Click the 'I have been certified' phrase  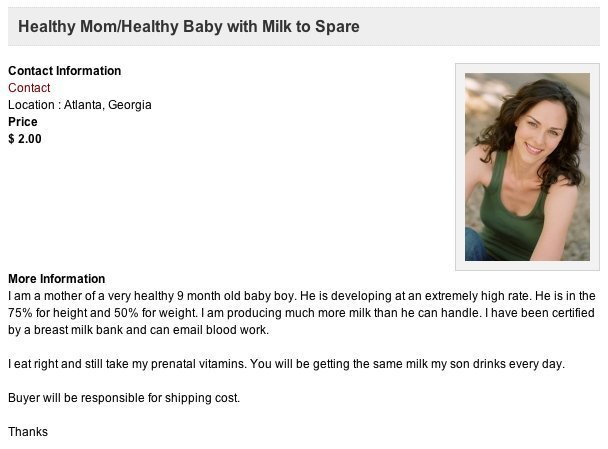(x=539, y=313)
